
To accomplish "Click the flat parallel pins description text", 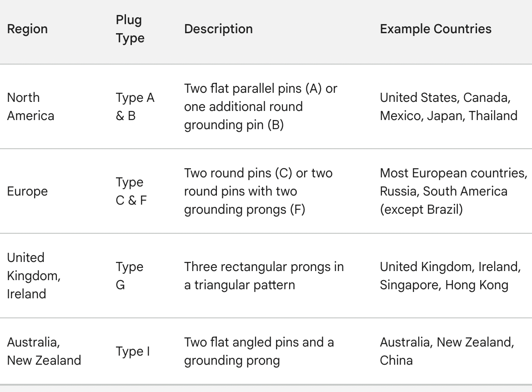I will 261,106.
